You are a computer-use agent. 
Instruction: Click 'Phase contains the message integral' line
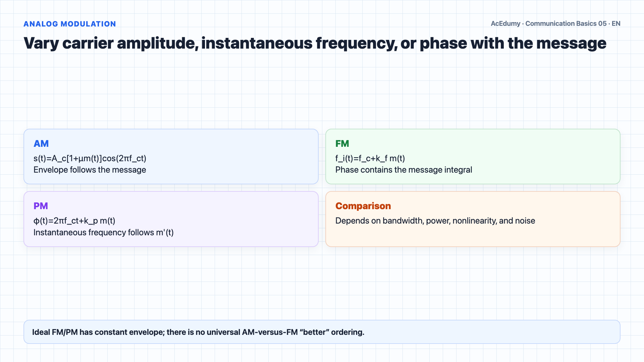pos(404,170)
